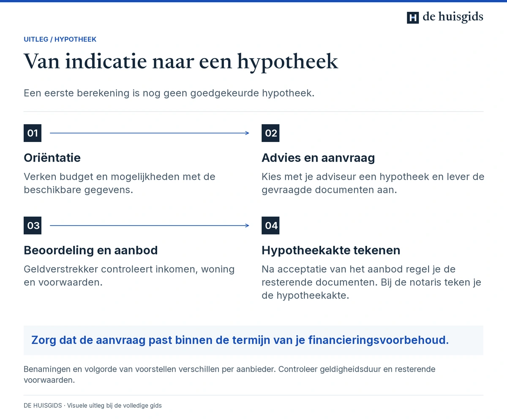Click the 'Advies en aanvraag' step title
This screenshot has height=420, width=507.
[x=318, y=158]
